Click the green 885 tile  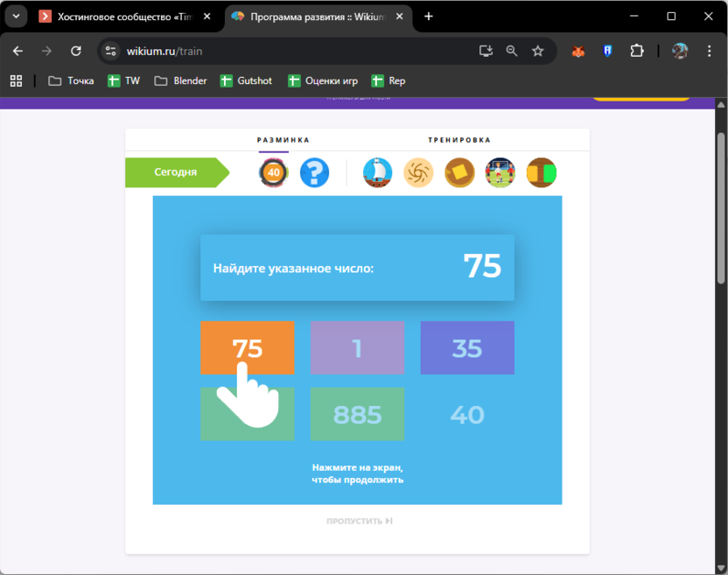tap(358, 414)
